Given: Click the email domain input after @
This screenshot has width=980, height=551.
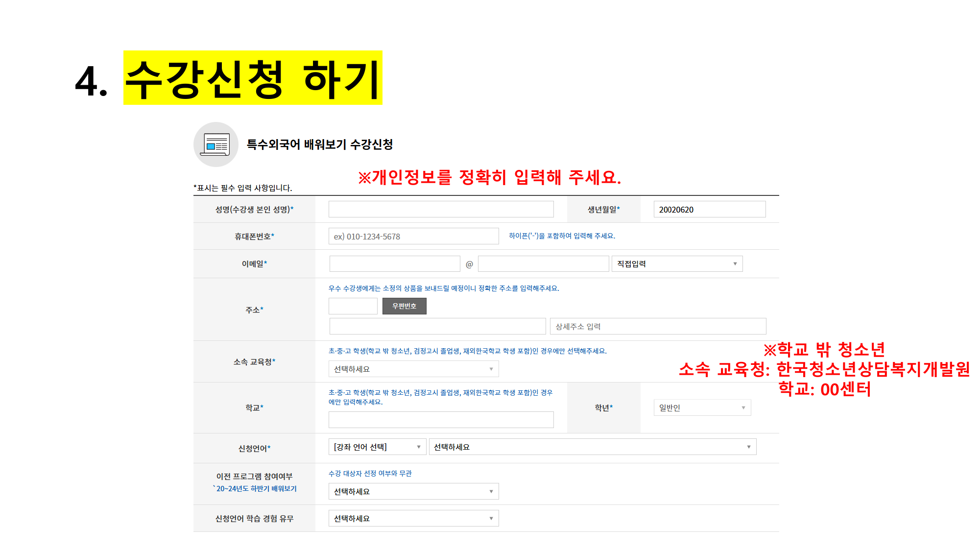Looking at the screenshot, I should tap(543, 264).
